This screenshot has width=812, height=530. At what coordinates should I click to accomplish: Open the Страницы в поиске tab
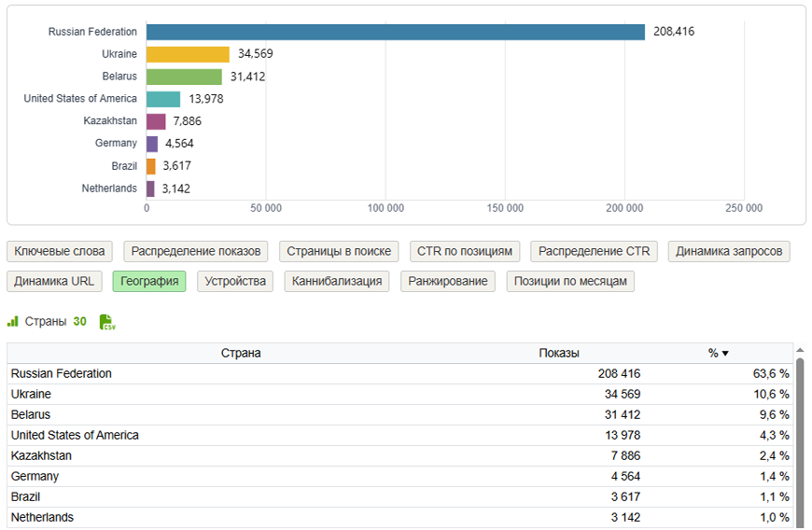(x=340, y=251)
